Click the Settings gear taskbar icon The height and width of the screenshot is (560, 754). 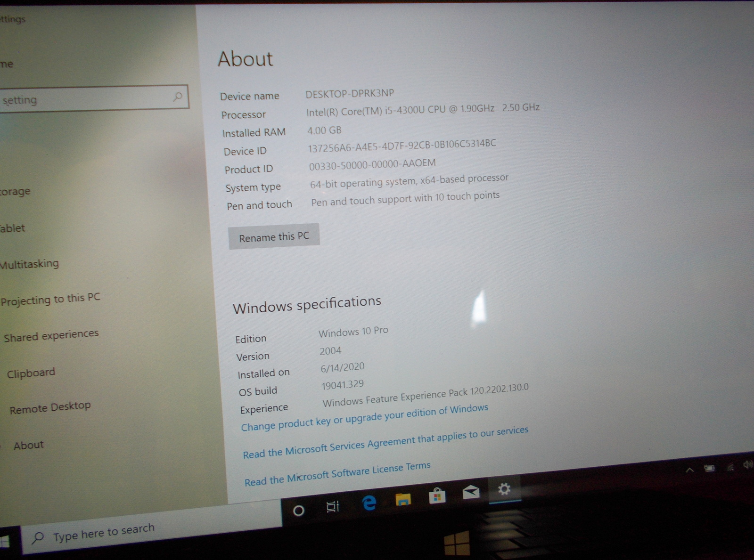click(x=504, y=489)
